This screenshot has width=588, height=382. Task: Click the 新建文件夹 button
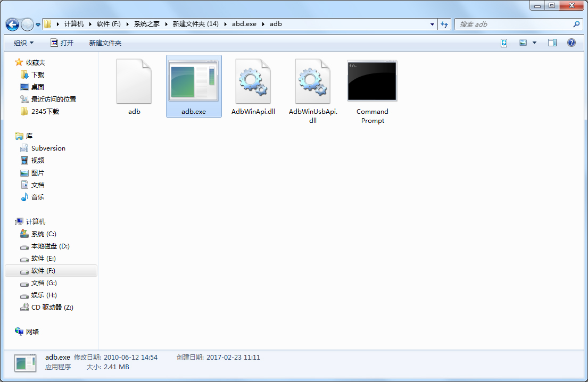[106, 42]
